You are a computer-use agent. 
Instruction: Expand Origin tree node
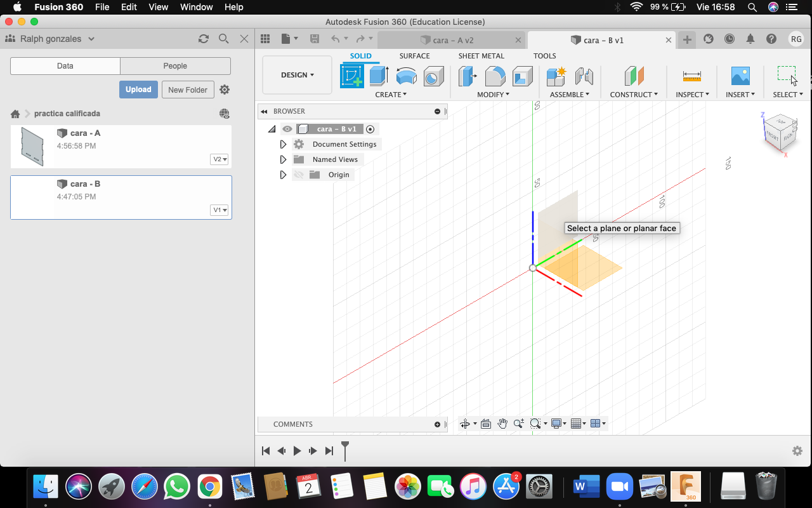(x=284, y=175)
